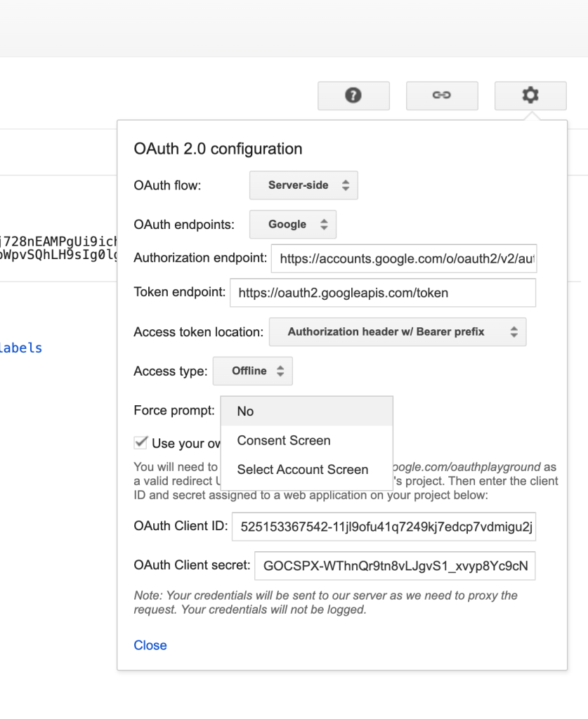This screenshot has height=719, width=588.
Task: Click the Authorization endpoint field
Action: (404, 258)
